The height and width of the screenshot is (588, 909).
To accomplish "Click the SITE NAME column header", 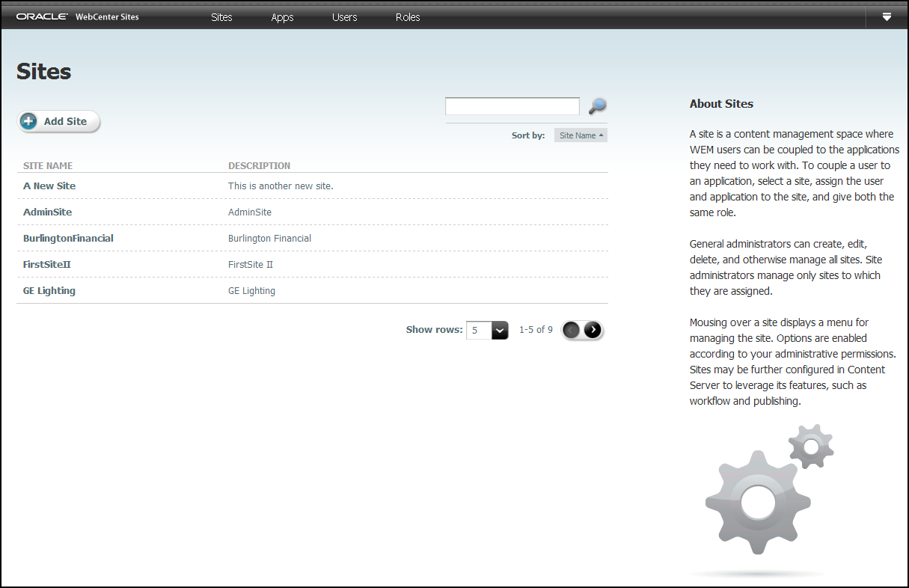I will tap(48, 166).
